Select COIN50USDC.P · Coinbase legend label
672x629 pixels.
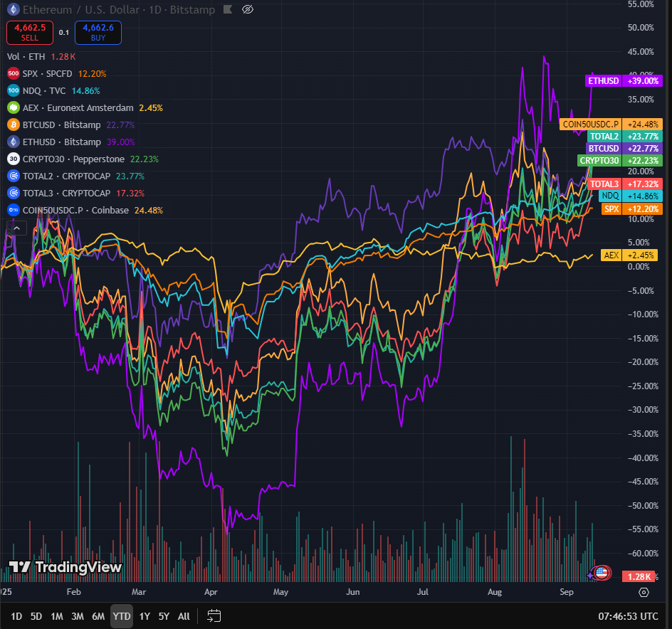tap(75, 211)
